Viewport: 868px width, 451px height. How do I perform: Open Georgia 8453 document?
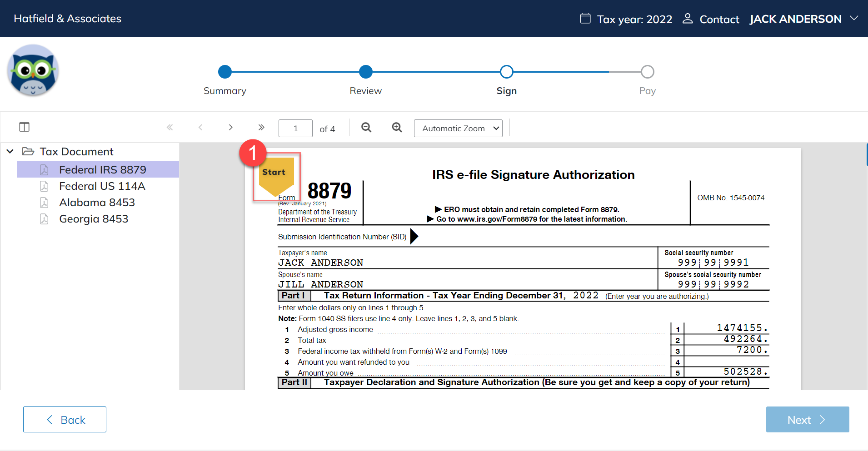[94, 219]
